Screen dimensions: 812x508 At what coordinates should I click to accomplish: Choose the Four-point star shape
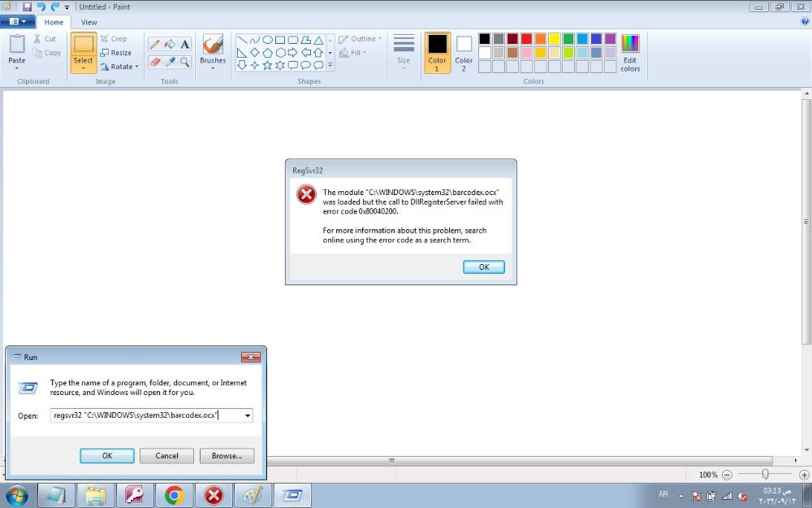[x=254, y=65]
